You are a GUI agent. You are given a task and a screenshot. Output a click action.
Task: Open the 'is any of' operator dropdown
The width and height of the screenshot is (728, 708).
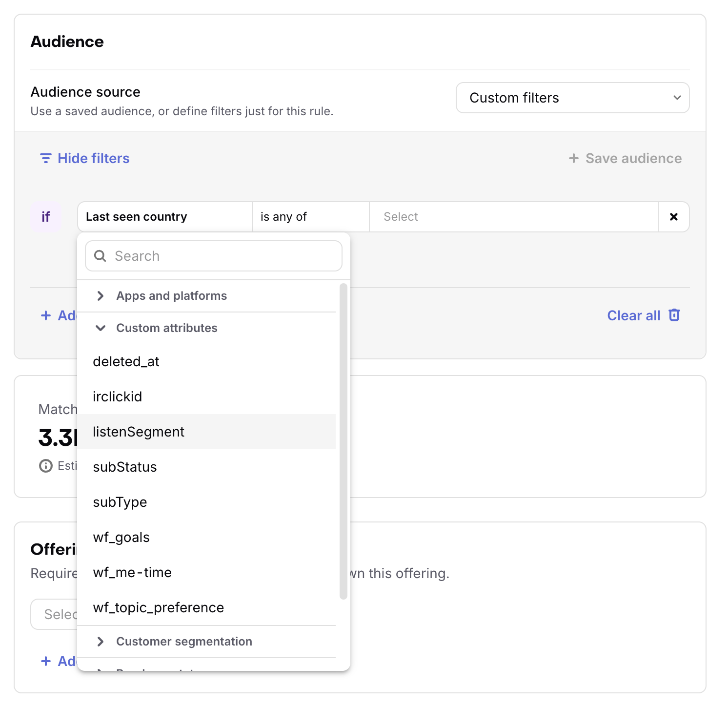tap(311, 217)
